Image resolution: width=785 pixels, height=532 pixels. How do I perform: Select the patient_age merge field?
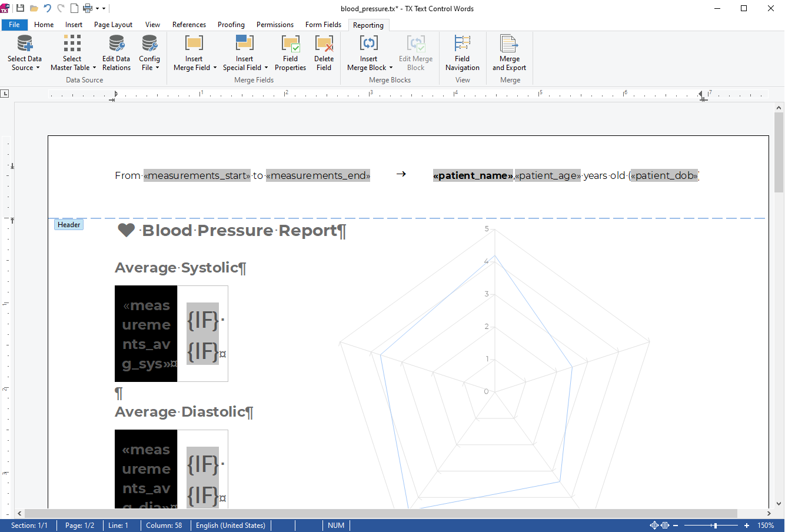tap(548, 175)
